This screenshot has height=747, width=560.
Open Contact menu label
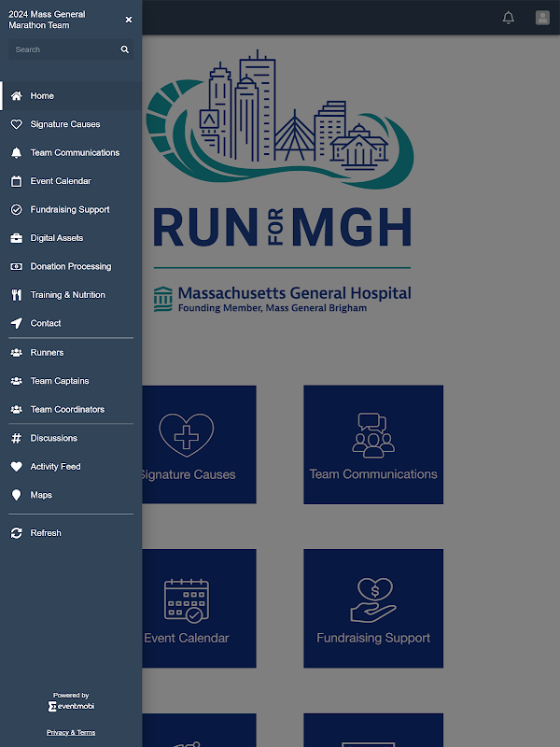tap(45, 323)
